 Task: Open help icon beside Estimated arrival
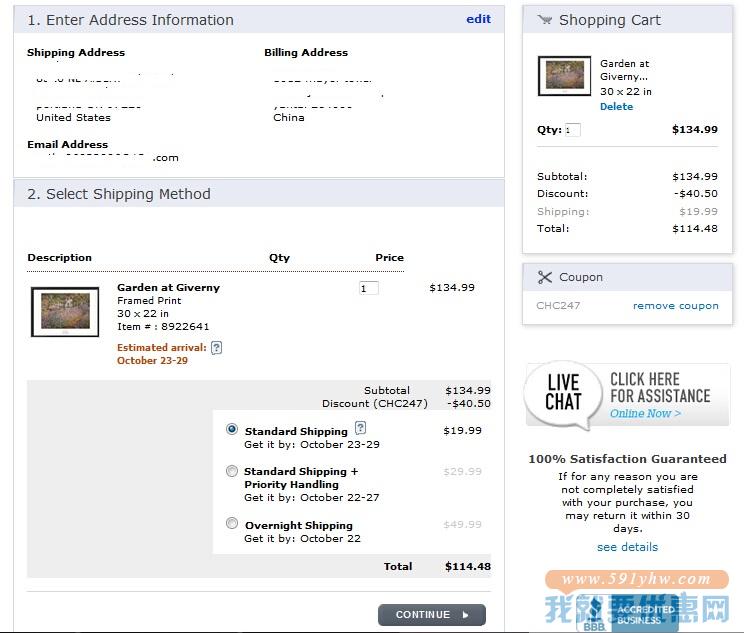pyautogui.click(x=216, y=348)
